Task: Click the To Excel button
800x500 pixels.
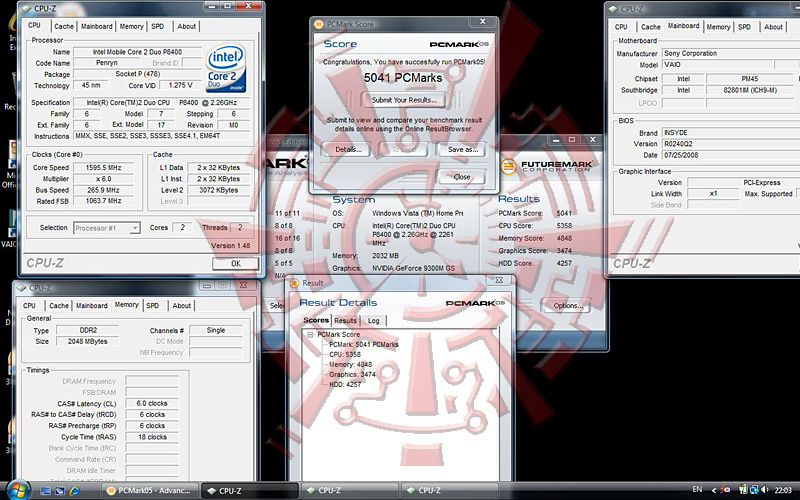Action: (403, 149)
